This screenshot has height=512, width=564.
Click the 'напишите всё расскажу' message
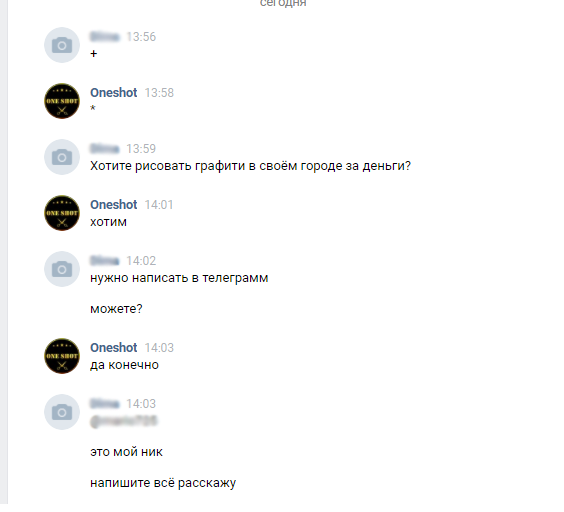pos(163,483)
